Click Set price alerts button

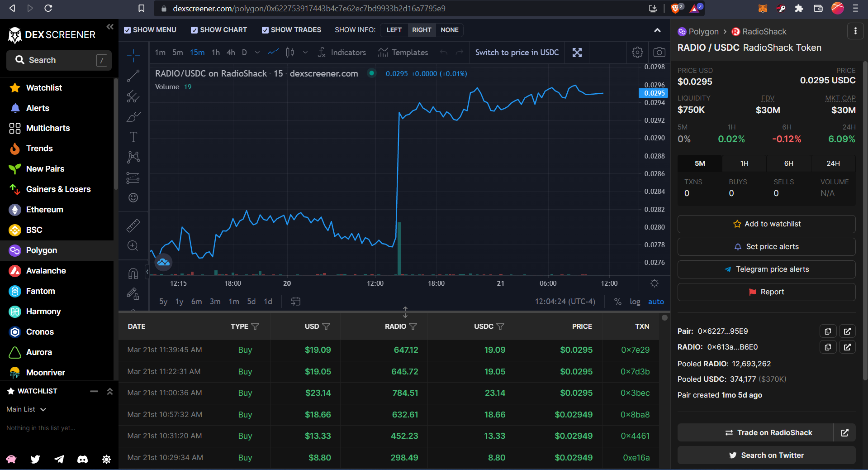[766, 247]
